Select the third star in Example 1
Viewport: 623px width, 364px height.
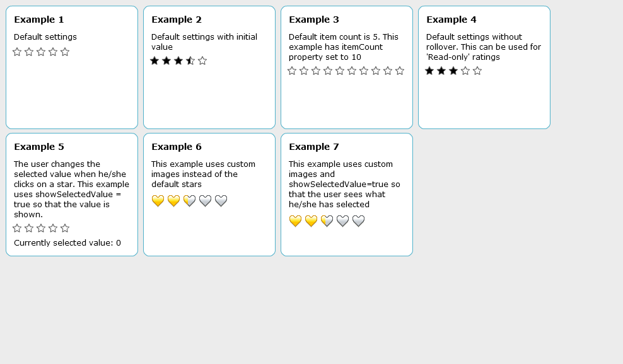point(41,52)
